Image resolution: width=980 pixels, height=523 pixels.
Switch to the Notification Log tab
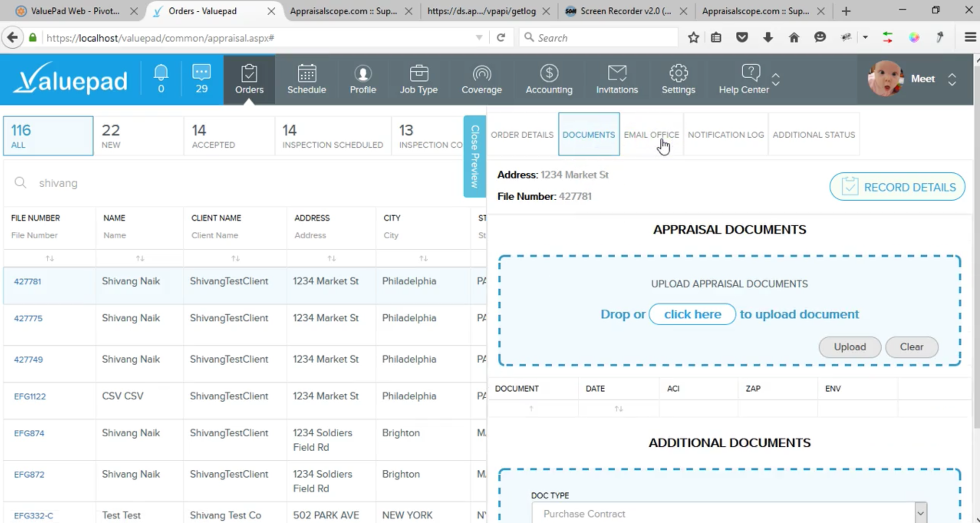[x=726, y=135]
